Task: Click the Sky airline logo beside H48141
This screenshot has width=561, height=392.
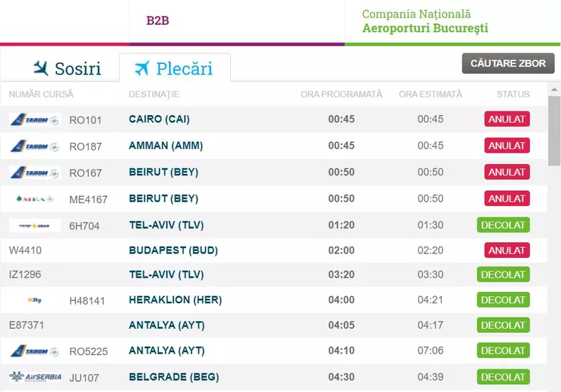Action: pos(35,300)
